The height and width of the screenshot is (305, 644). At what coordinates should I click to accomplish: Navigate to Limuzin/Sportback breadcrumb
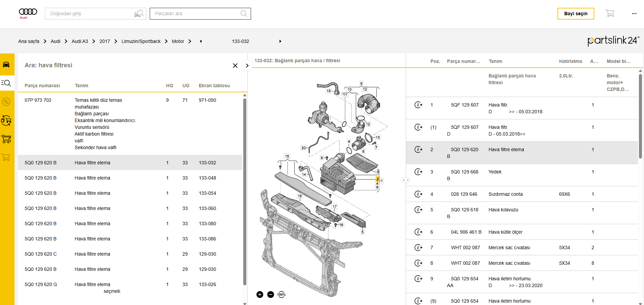pyautogui.click(x=141, y=41)
